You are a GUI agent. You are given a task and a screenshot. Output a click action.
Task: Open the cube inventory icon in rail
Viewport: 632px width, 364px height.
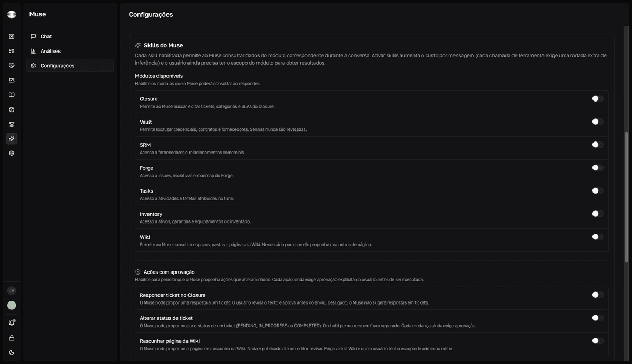[x=12, y=109]
